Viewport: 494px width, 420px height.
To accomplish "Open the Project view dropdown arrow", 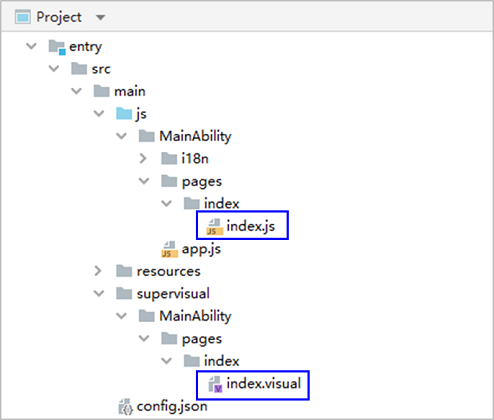I will click(100, 17).
